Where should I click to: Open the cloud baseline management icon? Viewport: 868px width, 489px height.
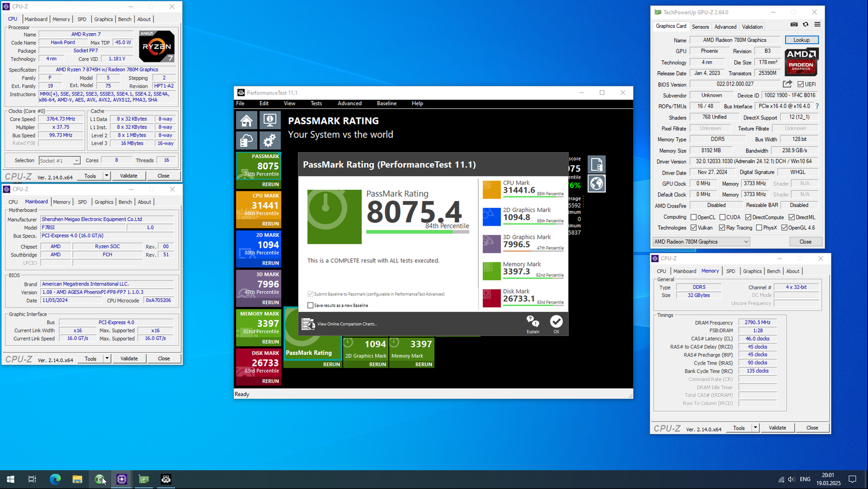click(x=247, y=141)
